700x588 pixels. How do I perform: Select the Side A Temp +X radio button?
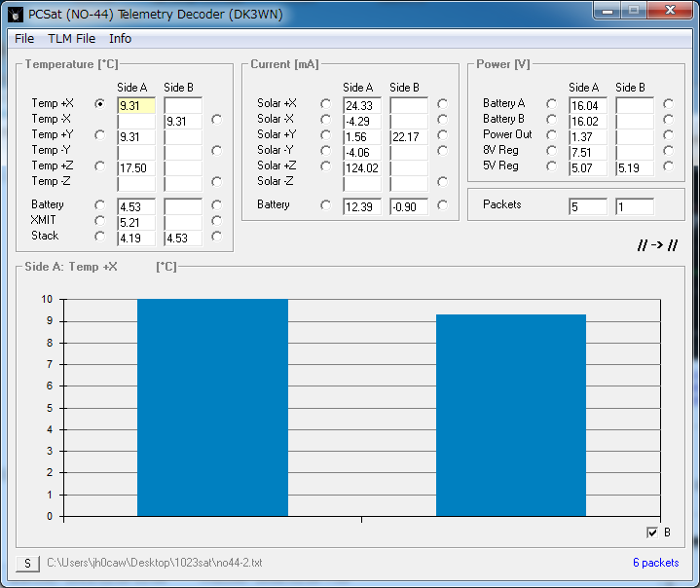(x=100, y=104)
